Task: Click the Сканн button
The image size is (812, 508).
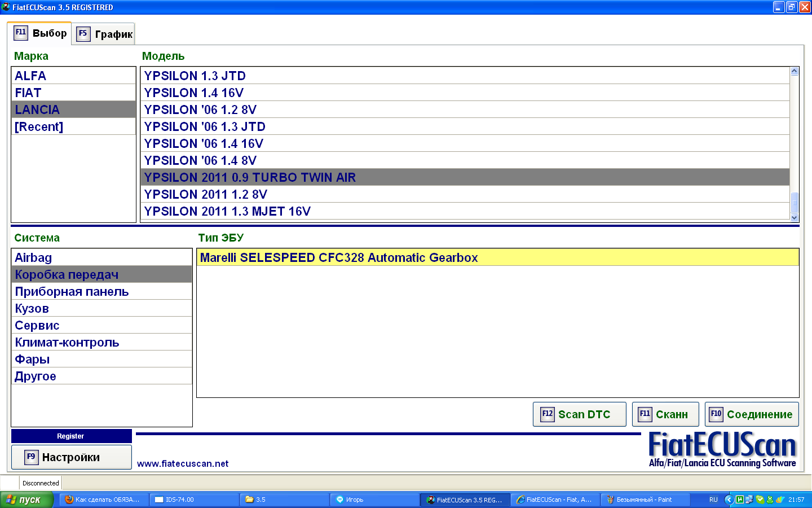Action: 665,414
